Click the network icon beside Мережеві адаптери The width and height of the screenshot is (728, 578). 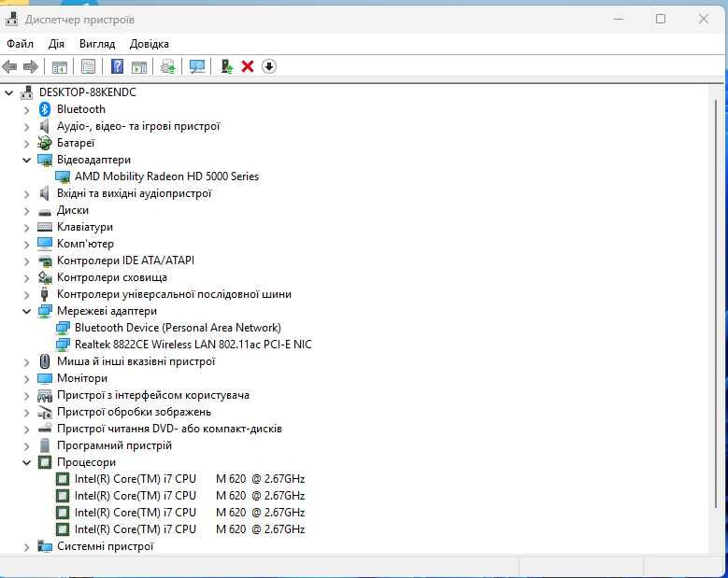[x=45, y=311]
